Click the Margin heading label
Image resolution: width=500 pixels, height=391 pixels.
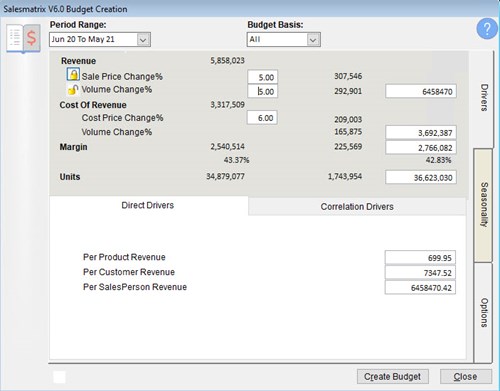click(73, 147)
